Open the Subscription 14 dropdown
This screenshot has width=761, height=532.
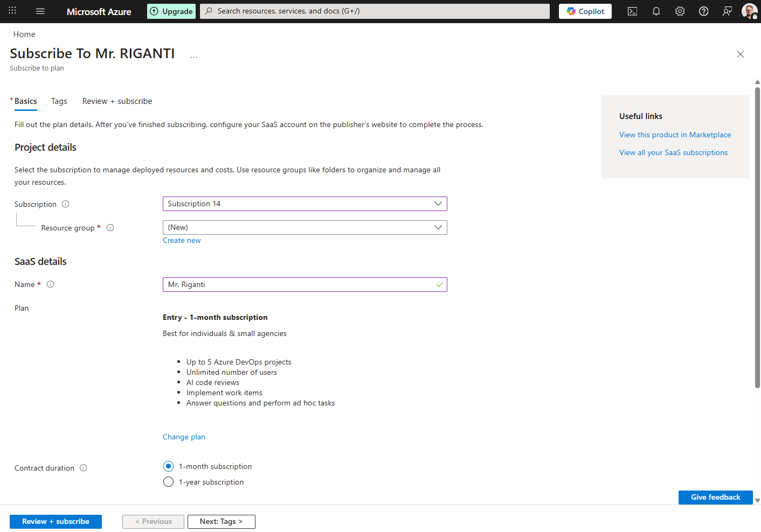coord(305,204)
